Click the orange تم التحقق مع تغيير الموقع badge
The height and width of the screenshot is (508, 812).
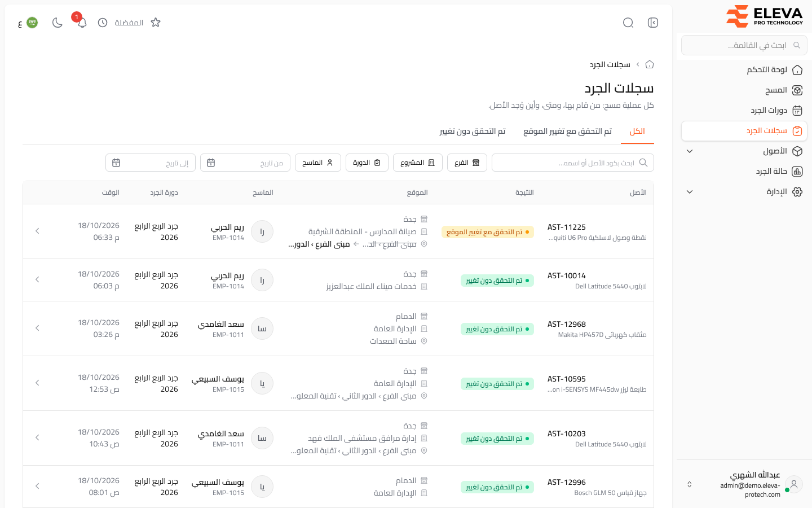[x=488, y=232]
